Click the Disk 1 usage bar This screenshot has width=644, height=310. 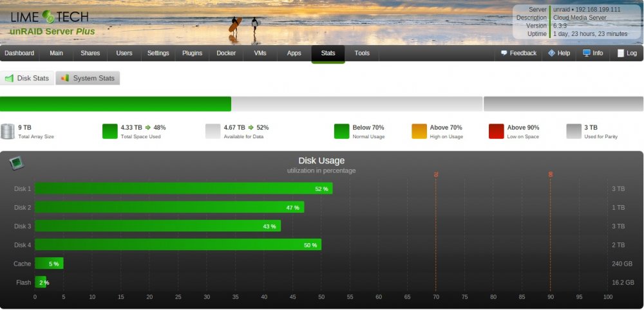(x=184, y=188)
